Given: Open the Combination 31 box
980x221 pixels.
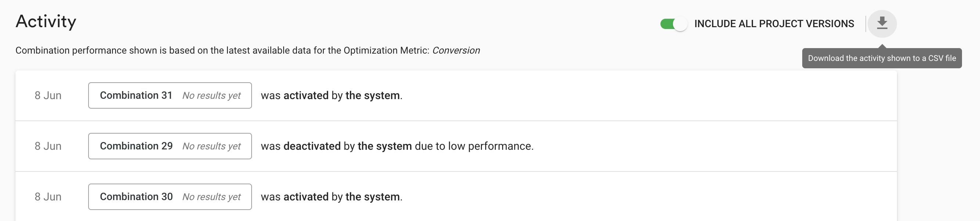Looking at the screenshot, I should (170, 95).
